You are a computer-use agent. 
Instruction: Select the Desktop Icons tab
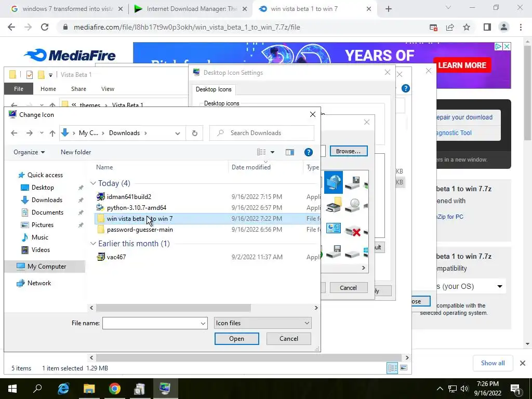click(x=214, y=89)
